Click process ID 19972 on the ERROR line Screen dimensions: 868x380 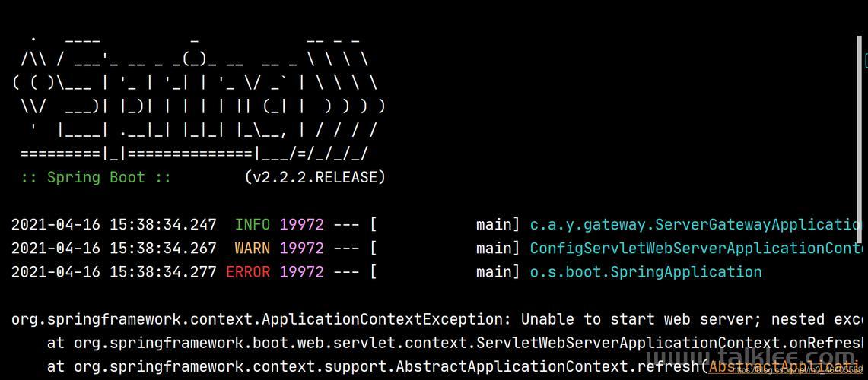click(301, 272)
